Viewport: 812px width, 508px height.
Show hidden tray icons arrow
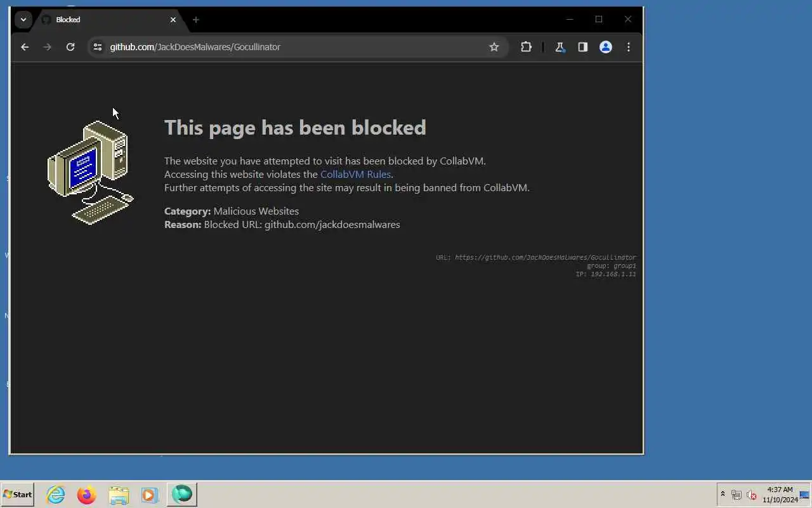(723, 494)
